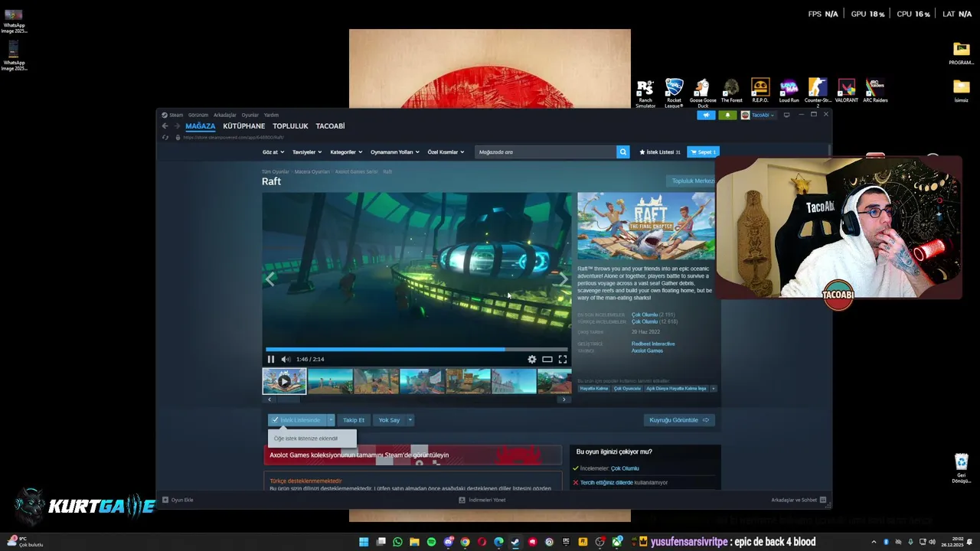Open İstek Listesi wishlist link

tap(660, 152)
